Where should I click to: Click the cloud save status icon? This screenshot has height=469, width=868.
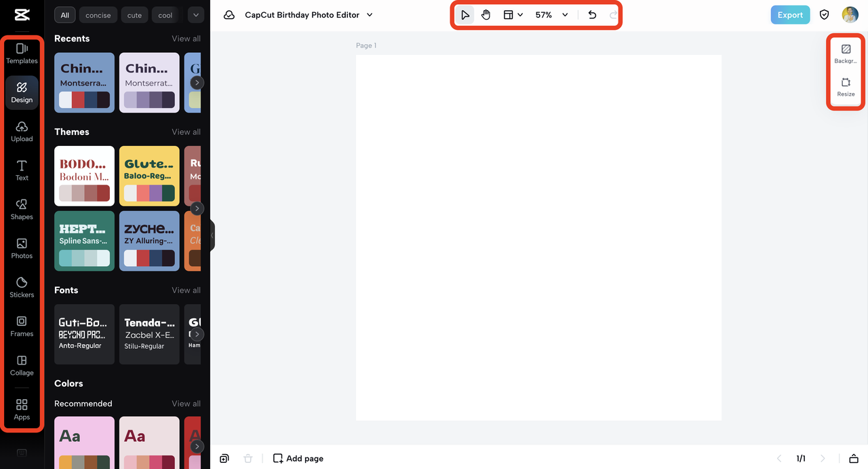[229, 15]
